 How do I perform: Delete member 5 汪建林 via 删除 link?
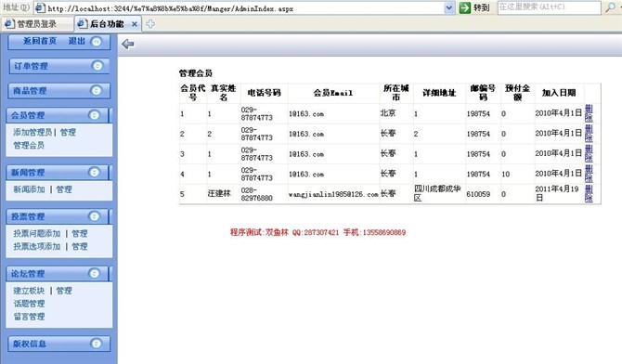(589, 194)
